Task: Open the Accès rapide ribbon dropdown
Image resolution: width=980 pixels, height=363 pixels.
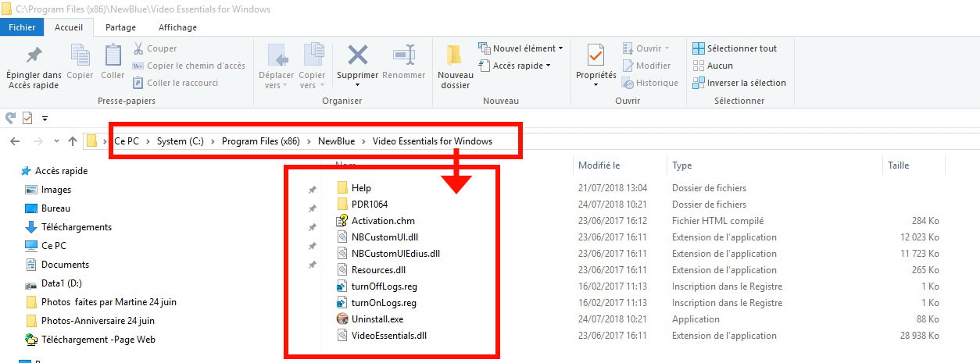Action: click(x=514, y=66)
